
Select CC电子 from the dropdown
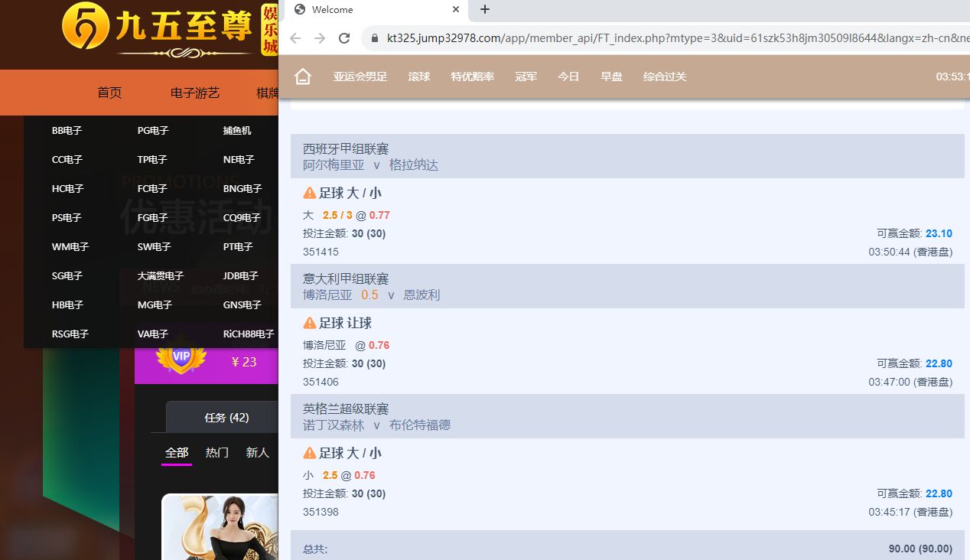pyautogui.click(x=67, y=160)
